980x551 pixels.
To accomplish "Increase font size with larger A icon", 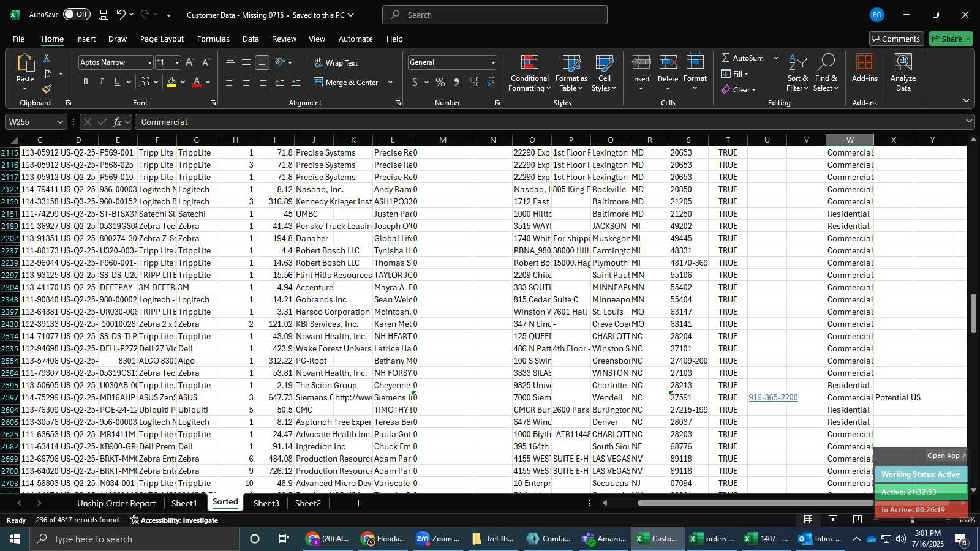I will (190, 62).
